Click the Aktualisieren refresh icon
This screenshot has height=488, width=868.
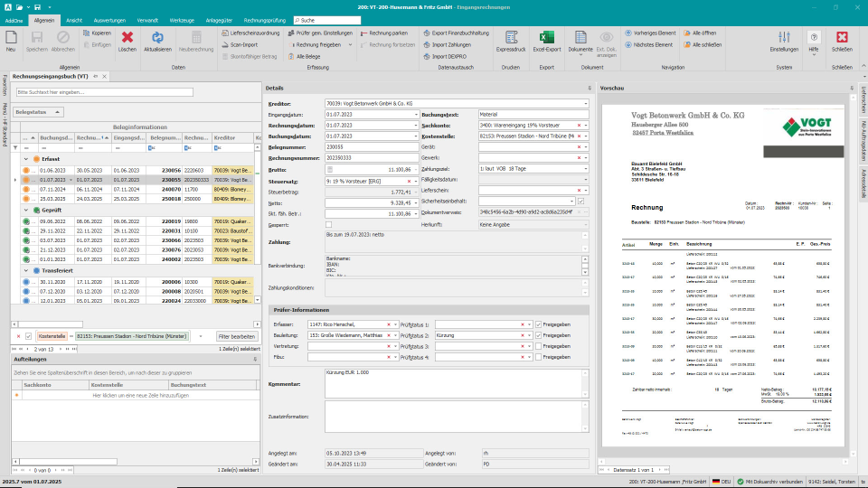click(x=157, y=38)
